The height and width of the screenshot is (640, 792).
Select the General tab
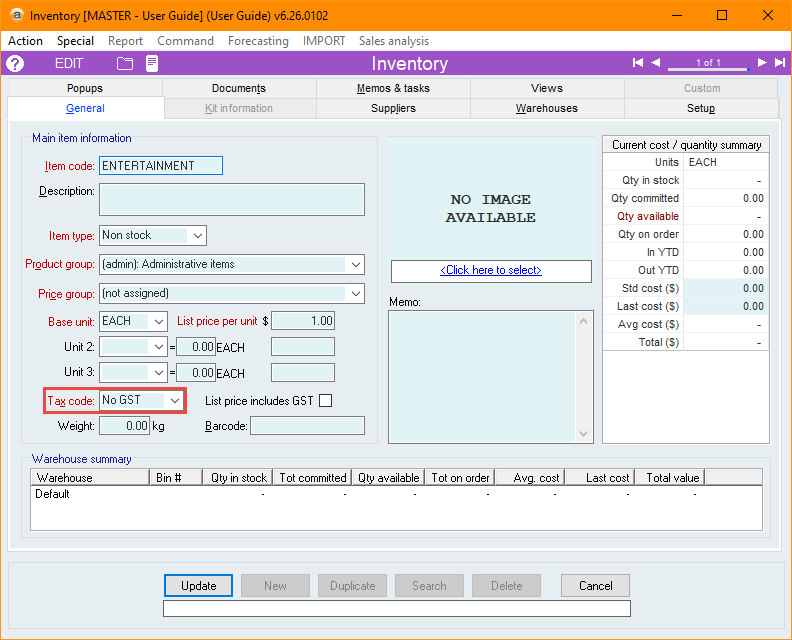click(85, 108)
